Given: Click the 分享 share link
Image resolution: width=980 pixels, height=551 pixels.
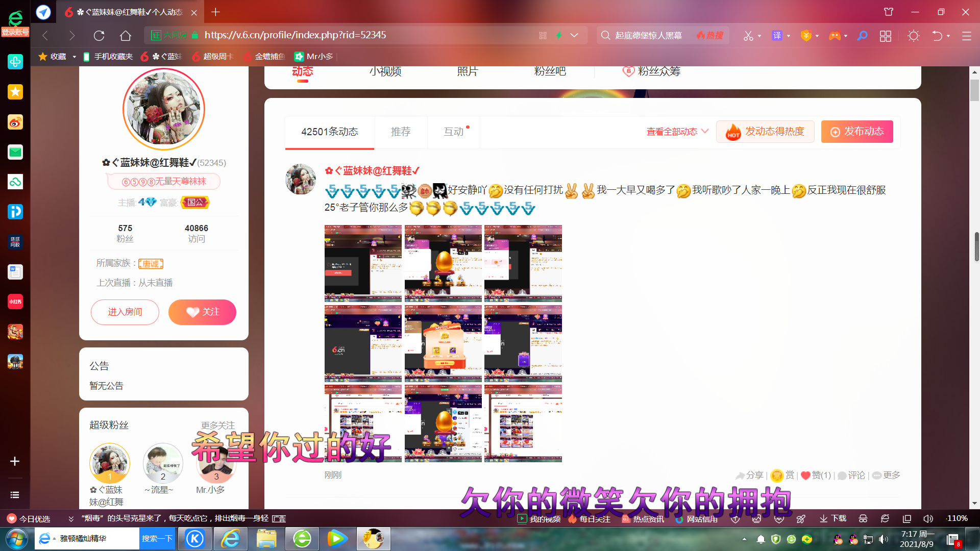Looking at the screenshot, I should pos(749,475).
